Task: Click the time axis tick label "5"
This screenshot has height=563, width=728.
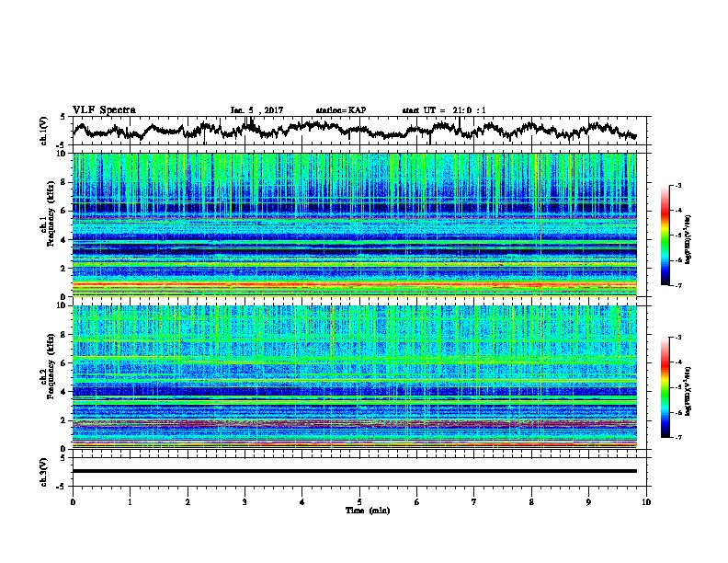Action: 359,502
